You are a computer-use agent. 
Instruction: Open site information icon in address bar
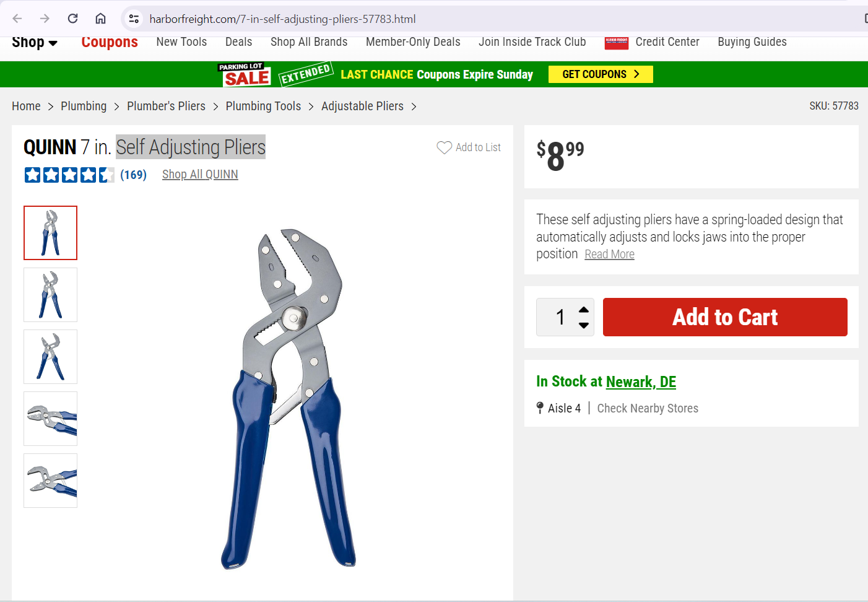coord(134,19)
